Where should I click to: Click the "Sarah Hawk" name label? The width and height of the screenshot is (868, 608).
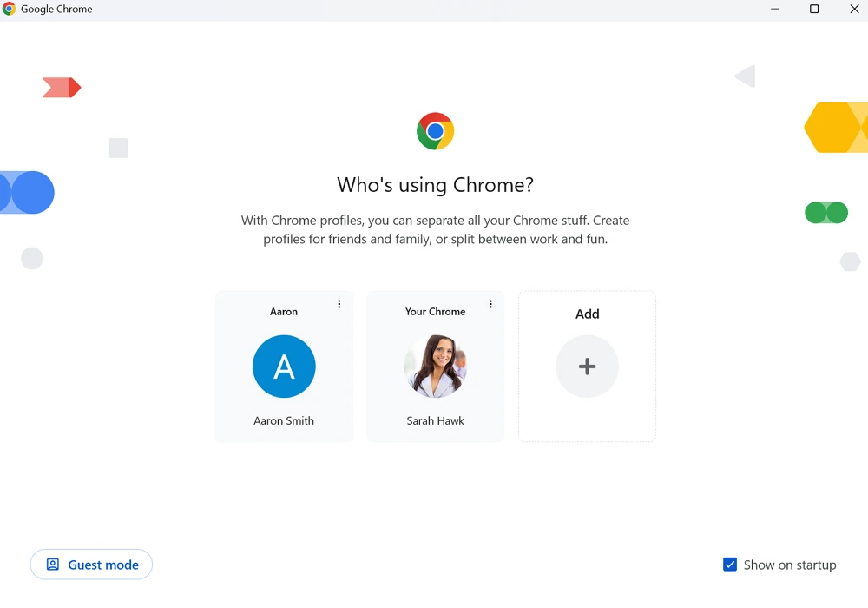coord(435,420)
